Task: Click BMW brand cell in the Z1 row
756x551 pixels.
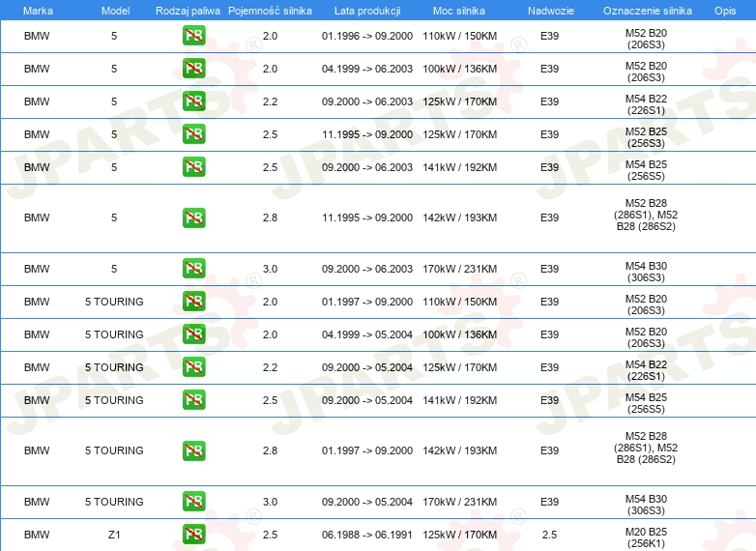Action: tap(37, 535)
